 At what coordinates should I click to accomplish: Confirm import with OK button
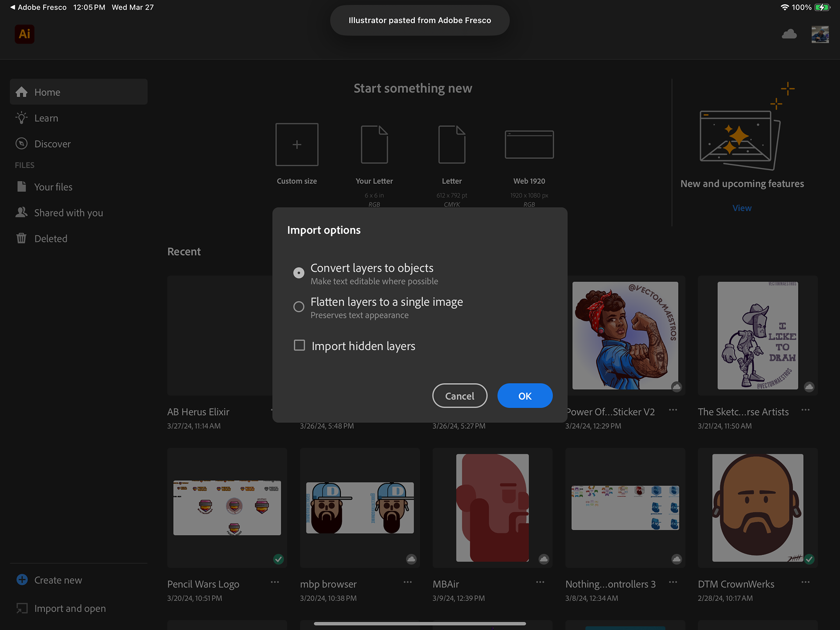point(525,396)
